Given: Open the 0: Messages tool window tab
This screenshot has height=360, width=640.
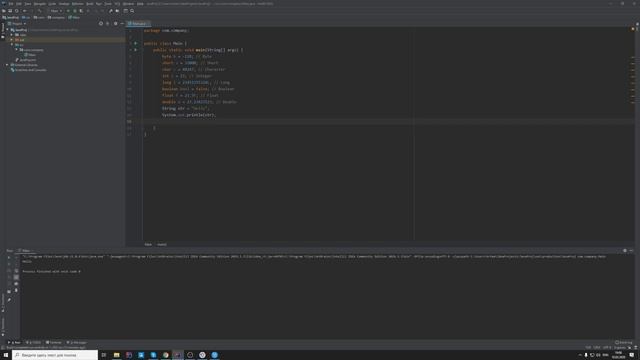Looking at the screenshot, I should click(76, 342).
